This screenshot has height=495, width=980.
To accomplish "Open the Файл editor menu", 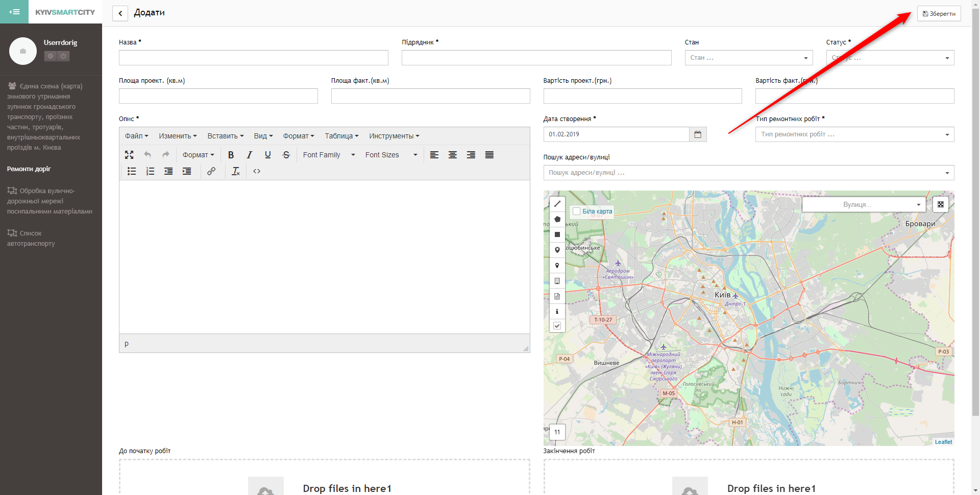I will [x=136, y=136].
